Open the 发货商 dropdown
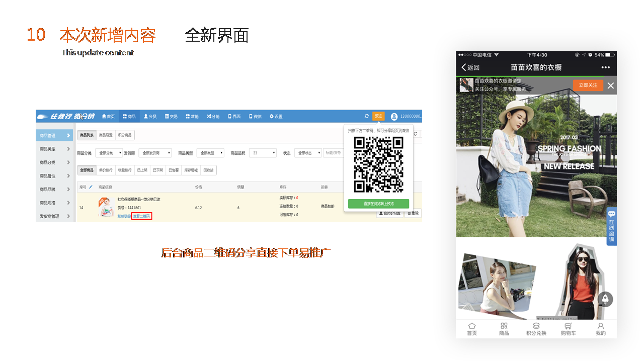 [155, 153]
